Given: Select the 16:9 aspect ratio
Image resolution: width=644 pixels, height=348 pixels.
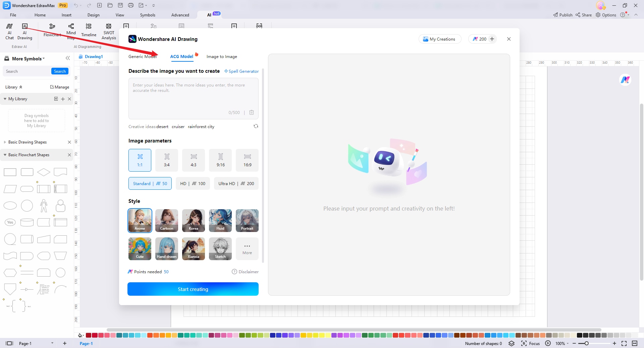Looking at the screenshot, I should click(x=247, y=160).
